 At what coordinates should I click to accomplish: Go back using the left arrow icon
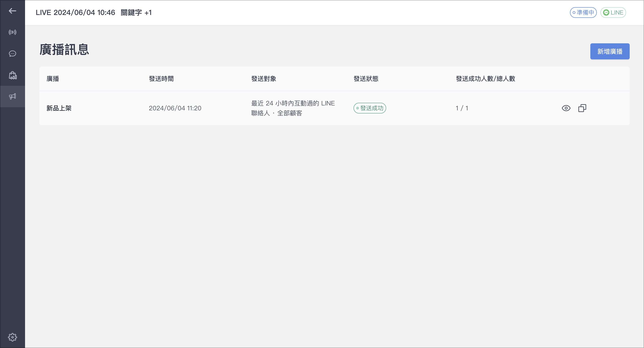click(13, 11)
